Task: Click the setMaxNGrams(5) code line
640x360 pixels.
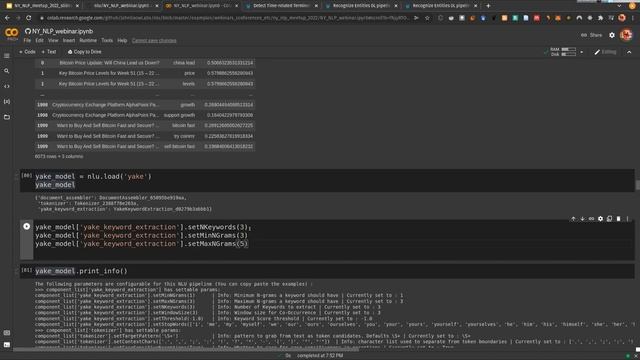Action: tap(141, 244)
